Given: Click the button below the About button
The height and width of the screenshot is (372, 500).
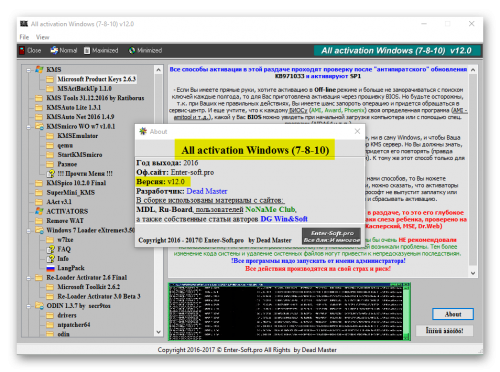Looking at the screenshot, I should click(x=444, y=331).
